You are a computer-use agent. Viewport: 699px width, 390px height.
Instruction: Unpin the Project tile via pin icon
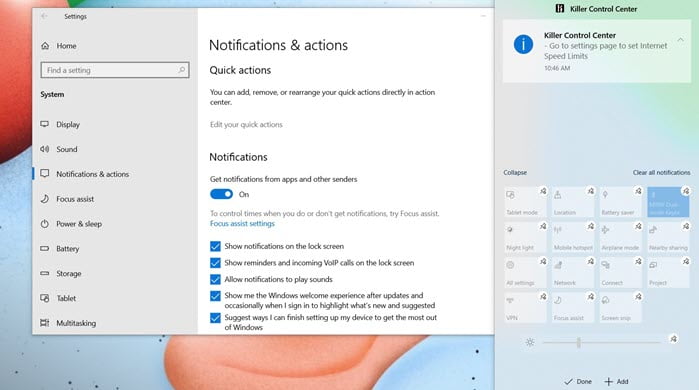click(686, 261)
